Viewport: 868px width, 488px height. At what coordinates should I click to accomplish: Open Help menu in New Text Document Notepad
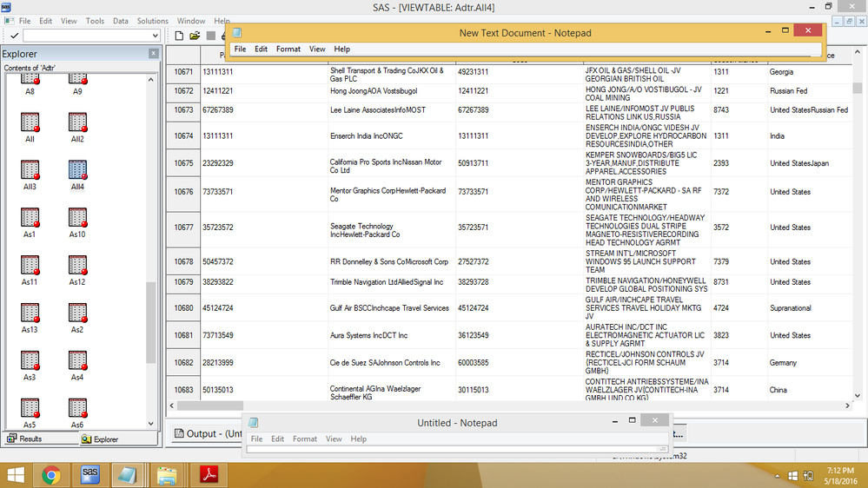coord(342,49)
